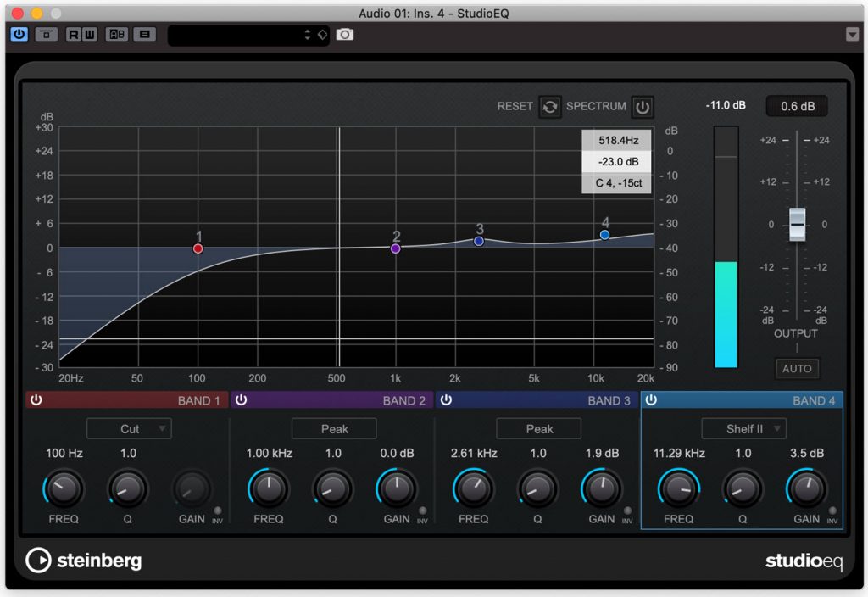
Task: Select the A/B comparison icon
Action: (x=116, y=35)
